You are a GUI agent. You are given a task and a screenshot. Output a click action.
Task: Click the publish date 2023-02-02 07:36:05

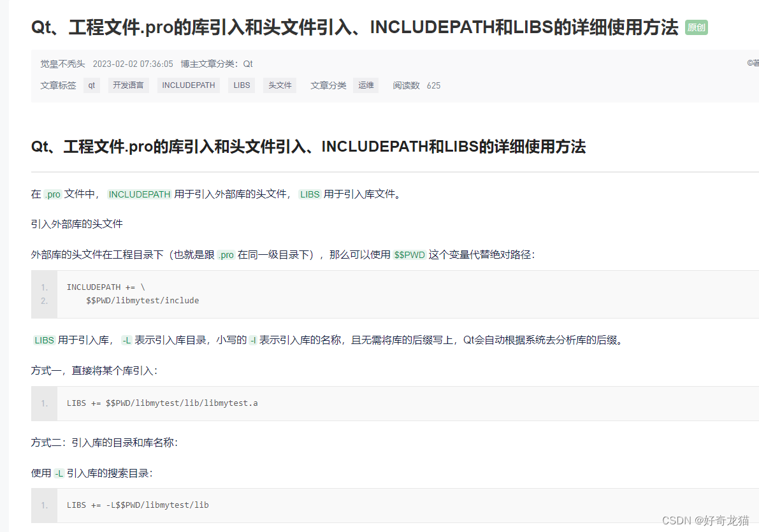tap(133, 64)
